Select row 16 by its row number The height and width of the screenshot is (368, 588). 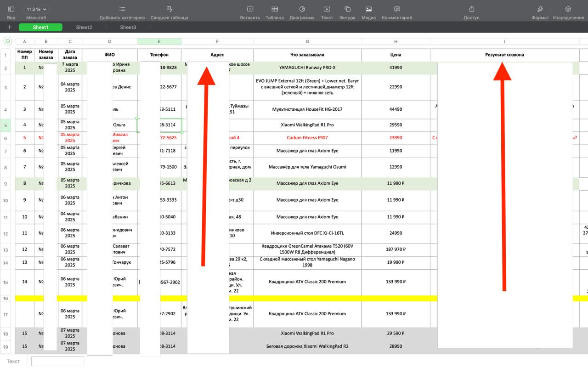tap(6, 298)
